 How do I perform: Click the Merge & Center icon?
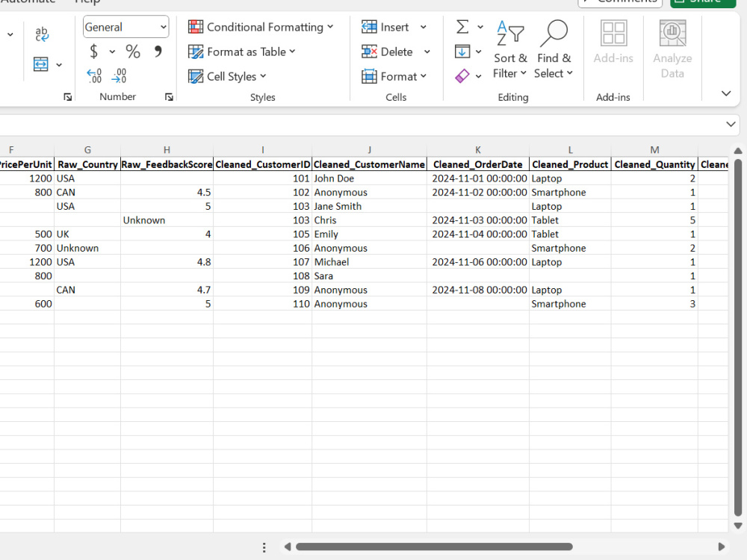[x=41, y=63]
